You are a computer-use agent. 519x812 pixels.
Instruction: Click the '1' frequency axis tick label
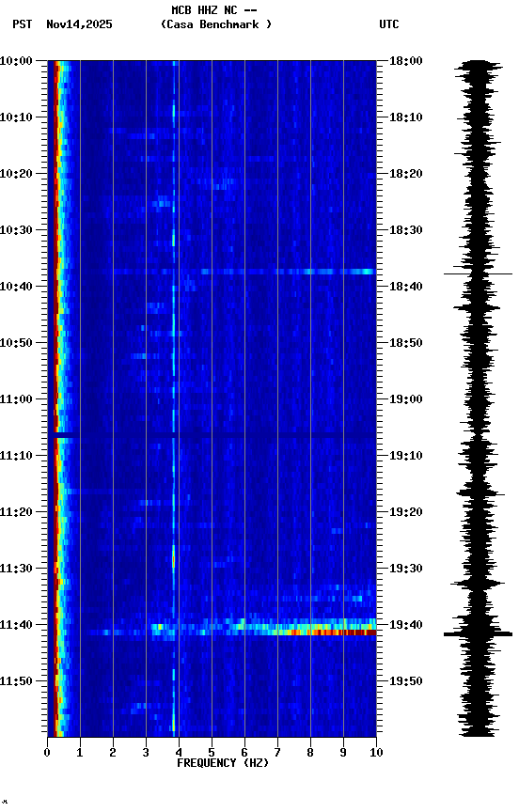tap(80, 753)
